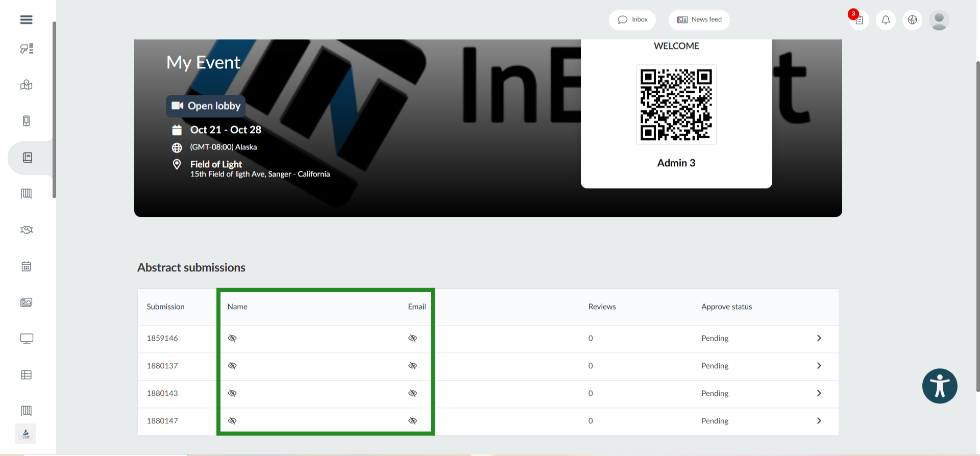The image size is (980, 456).
Task: Click the sidebar vertical scrollbar
Action: (x=54, y=110)
